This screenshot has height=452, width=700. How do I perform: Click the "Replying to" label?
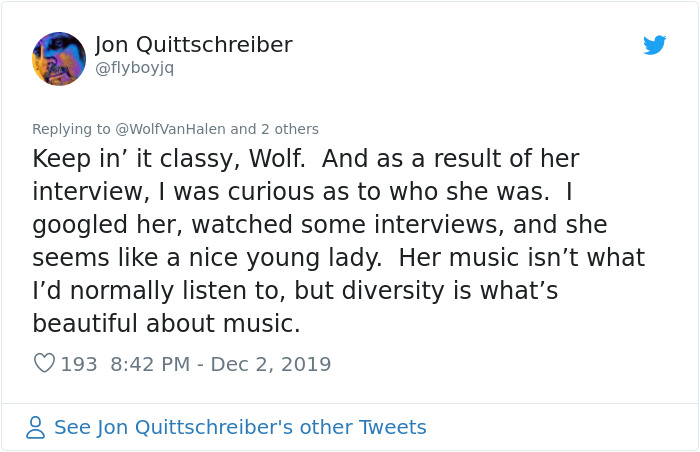[x=71, y=129]
